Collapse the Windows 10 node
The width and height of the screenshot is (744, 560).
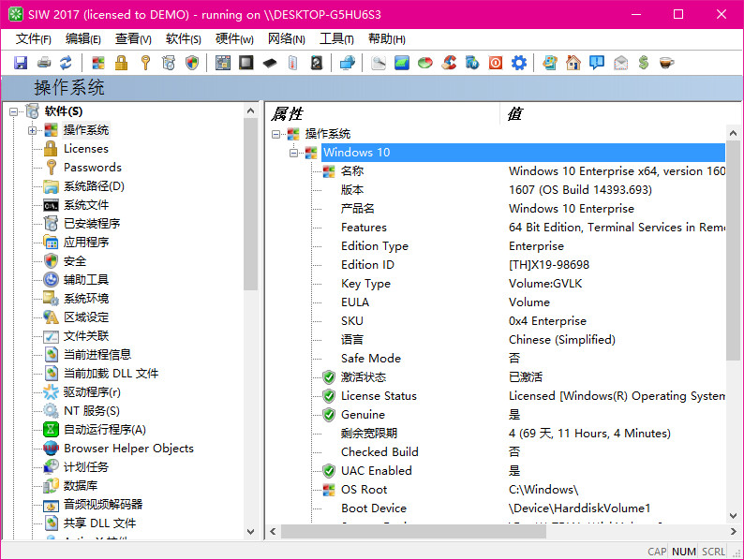tap(294, 153)
